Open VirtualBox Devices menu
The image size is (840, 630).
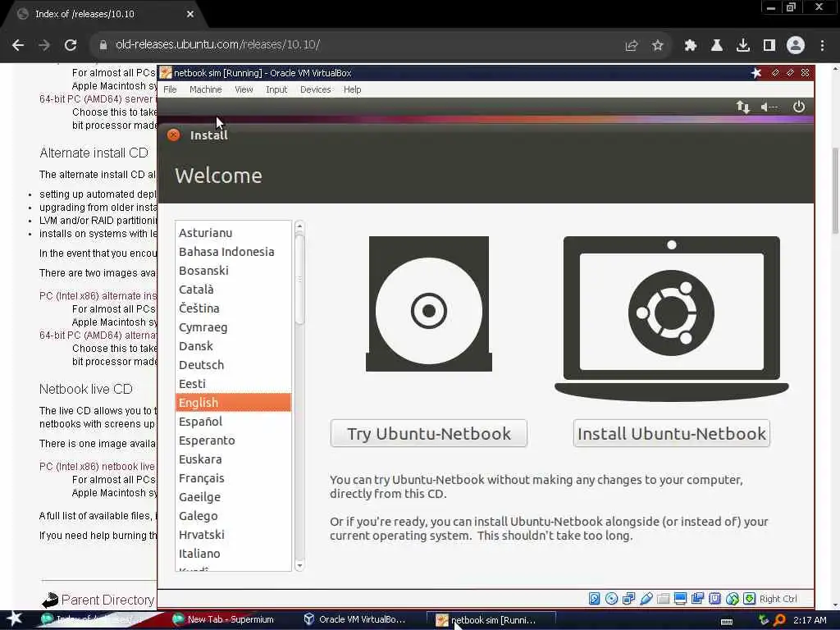(x=316, y=89)
